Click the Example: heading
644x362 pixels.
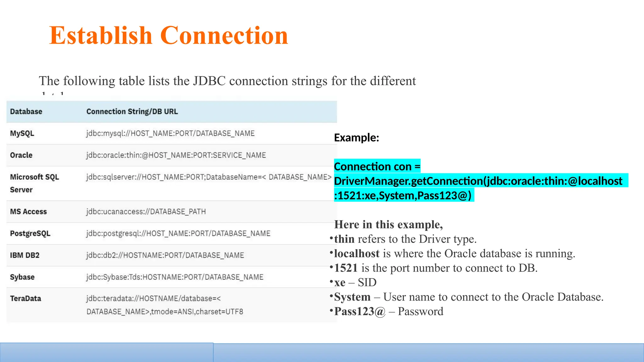(x=356, y=138)
